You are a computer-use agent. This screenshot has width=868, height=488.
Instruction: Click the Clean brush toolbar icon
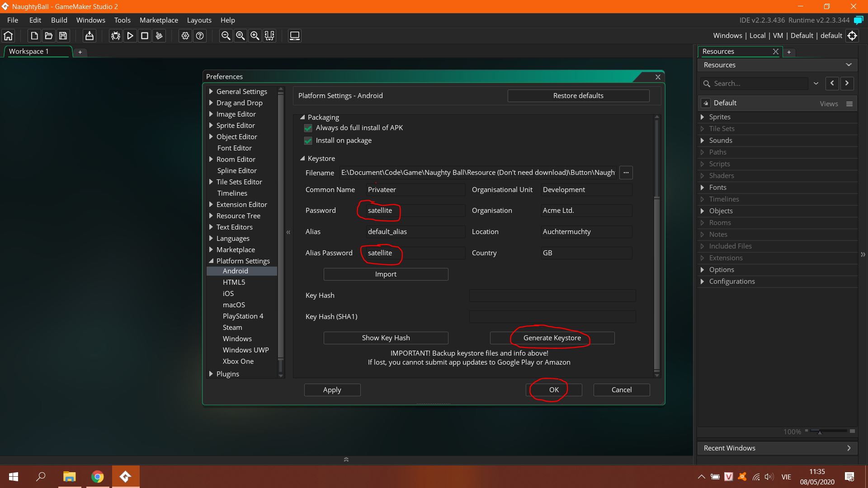[159, 36]
